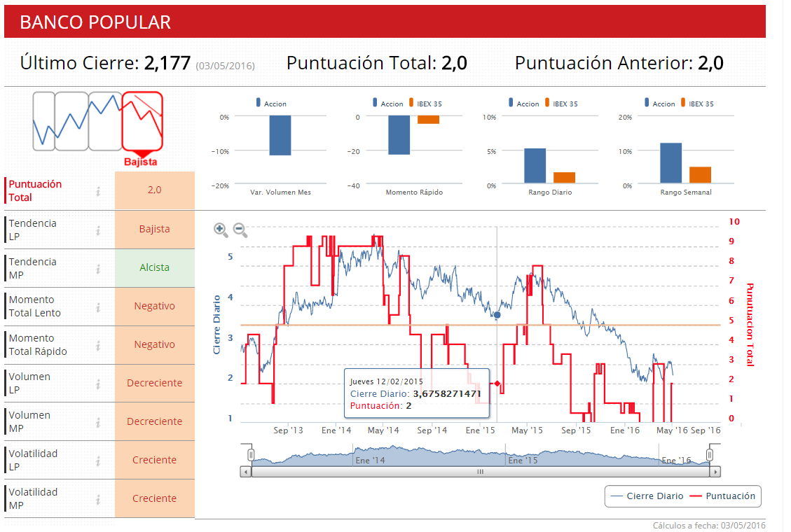
Task: Click the Bajista value for Tendencia LP
Action: 154,229
